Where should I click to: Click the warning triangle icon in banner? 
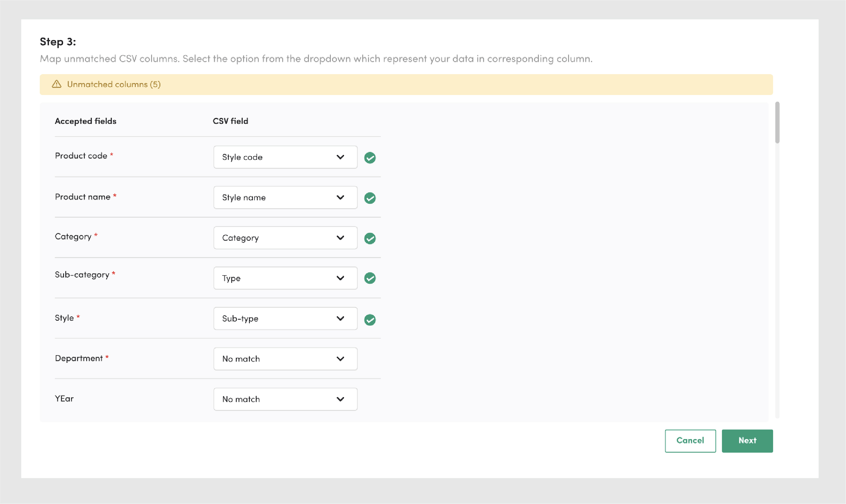point(56,84)
